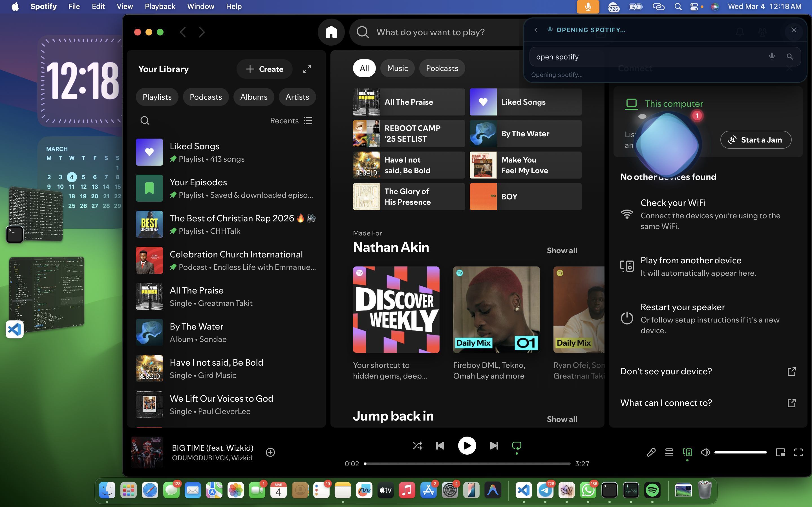Expand Your Library panel
Viewport: 812px width, 507px height.
(307, 69)
